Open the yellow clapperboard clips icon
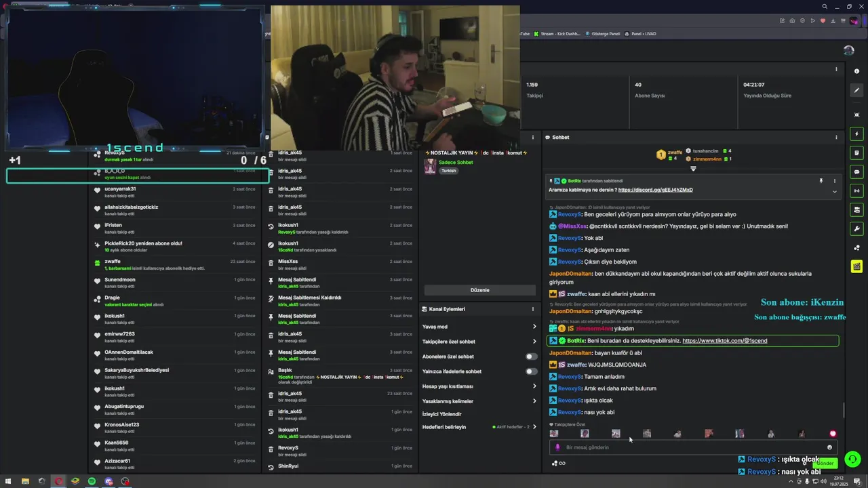 click(856, 266)
